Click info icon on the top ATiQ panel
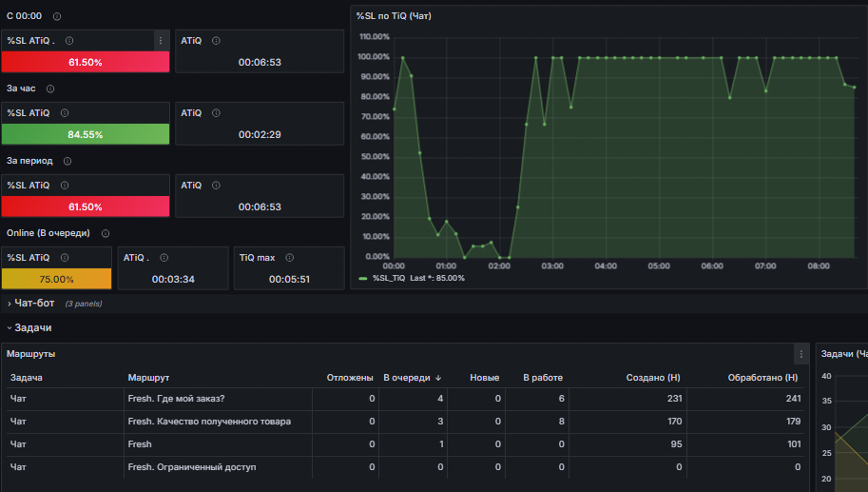Screen dimensions: 868x492 click(x=216, y=41)
